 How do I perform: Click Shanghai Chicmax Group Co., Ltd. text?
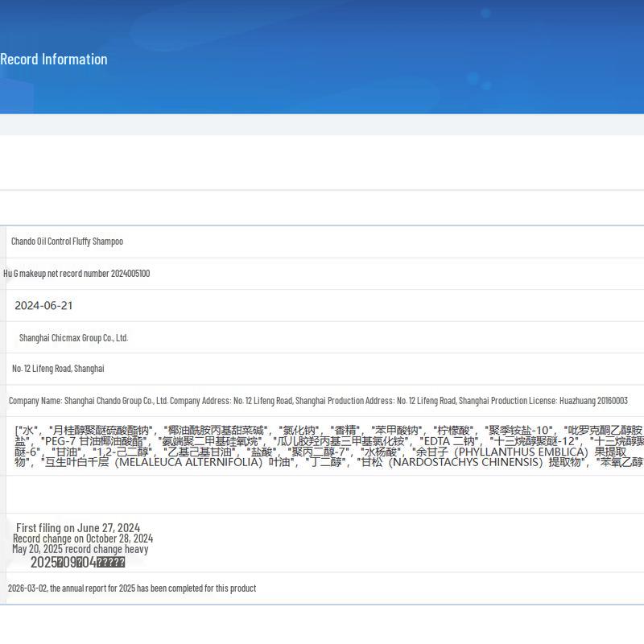(73, 338)
